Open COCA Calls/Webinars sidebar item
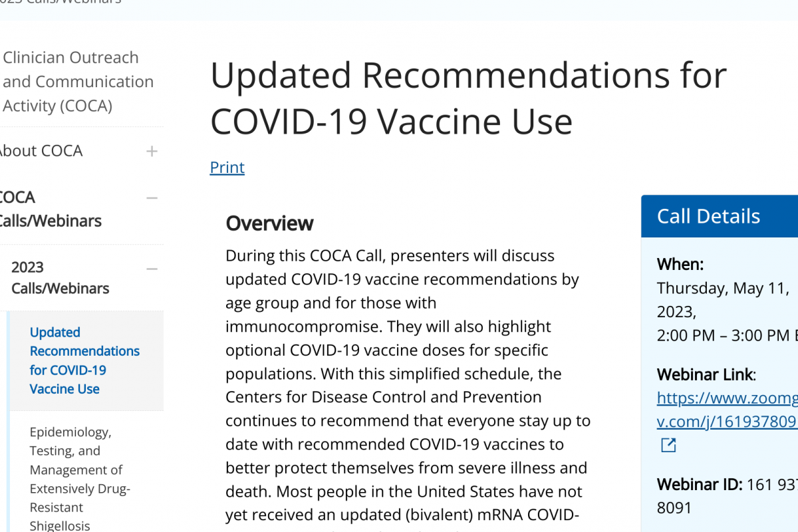This screenshot has height=532, width=798. pyautogui.click(x=50, y=209)
